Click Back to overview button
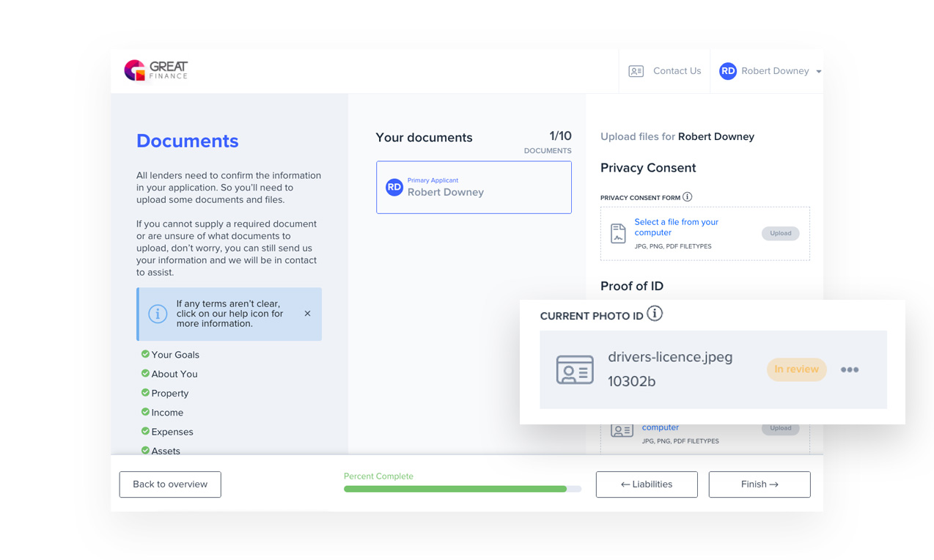This screenshot has height=560, width=934. pos(170,485)
